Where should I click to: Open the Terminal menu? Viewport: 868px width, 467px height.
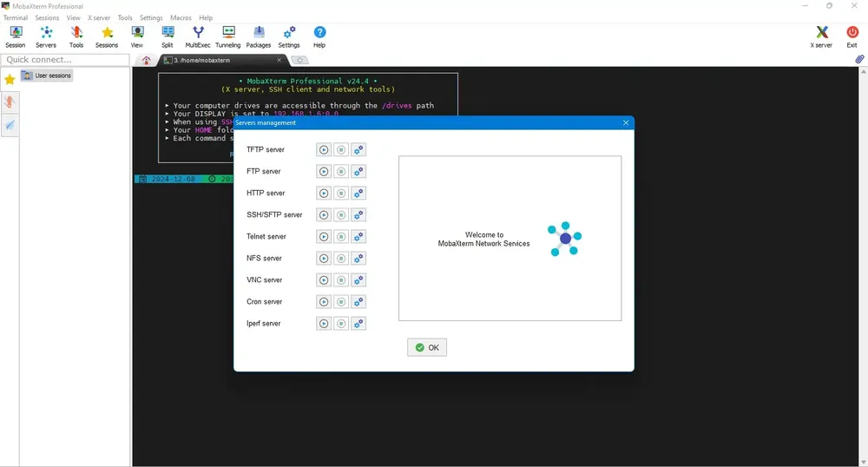(x=16, y=17)
